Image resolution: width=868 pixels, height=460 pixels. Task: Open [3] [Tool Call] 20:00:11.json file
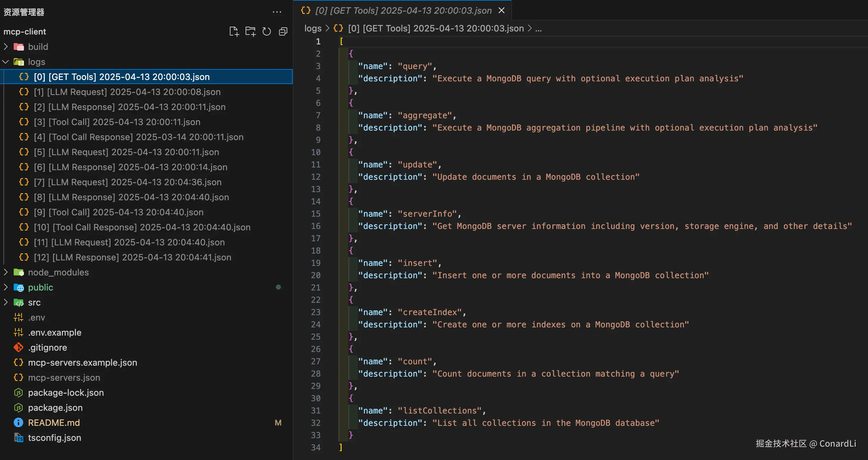tap(117, 122)
